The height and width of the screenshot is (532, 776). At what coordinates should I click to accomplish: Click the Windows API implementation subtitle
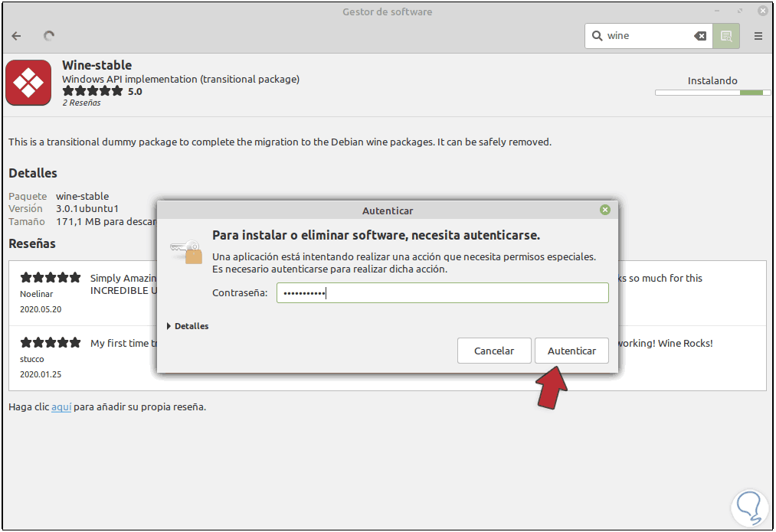point(181,79)
